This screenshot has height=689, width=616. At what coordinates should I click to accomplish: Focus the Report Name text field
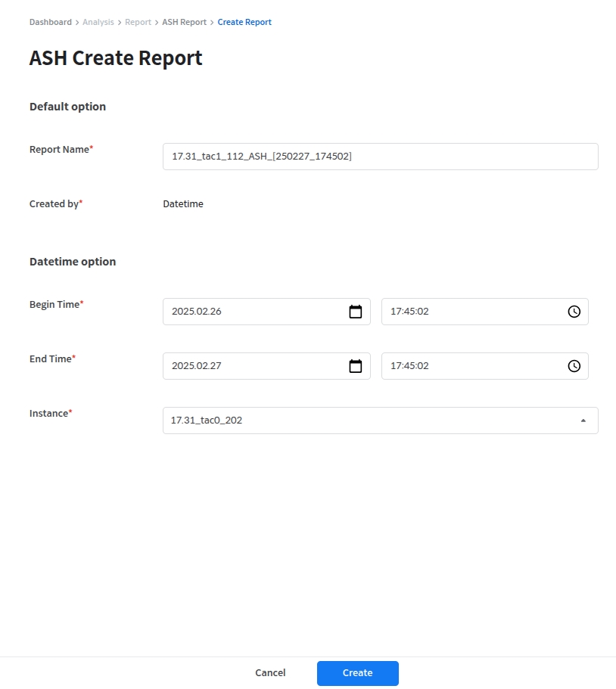click(x=380, y=157)
